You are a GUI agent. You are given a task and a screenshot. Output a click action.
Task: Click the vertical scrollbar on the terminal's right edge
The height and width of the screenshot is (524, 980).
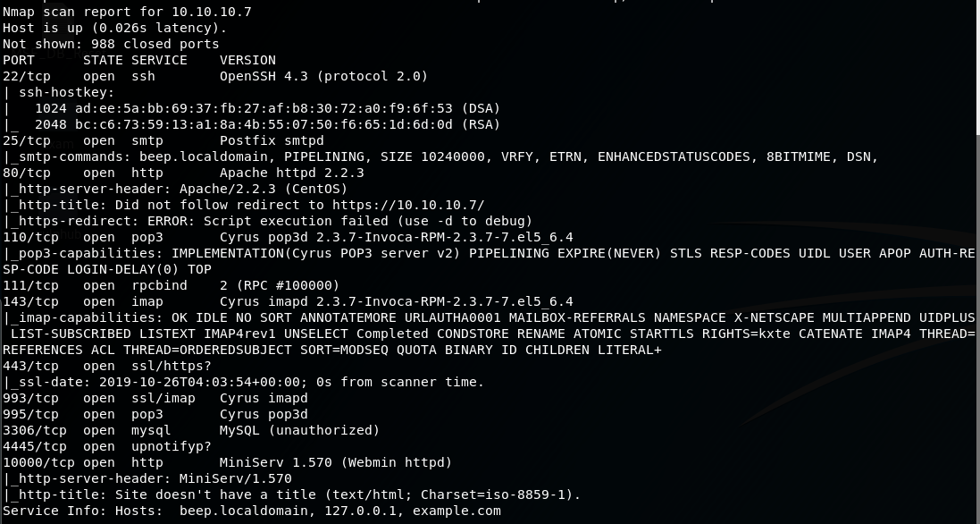coord(977,262)
